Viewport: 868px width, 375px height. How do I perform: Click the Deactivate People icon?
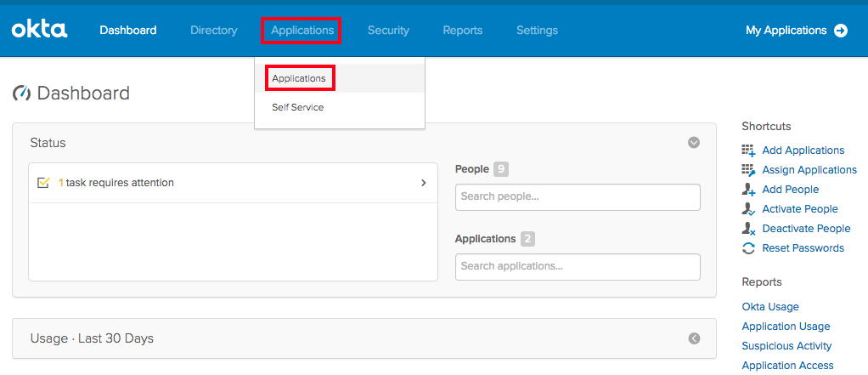pyautogui.click(x=748, y=229)
